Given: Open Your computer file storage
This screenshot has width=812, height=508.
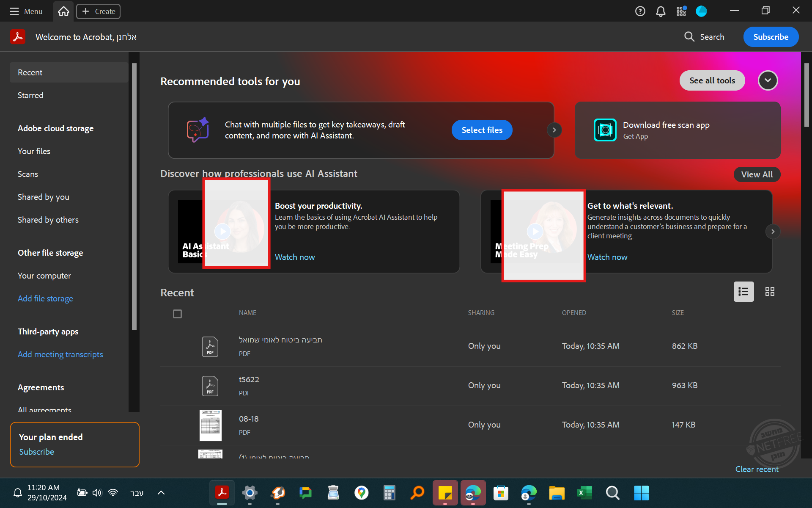Looking at the screenshot, I should coord(44,276).
